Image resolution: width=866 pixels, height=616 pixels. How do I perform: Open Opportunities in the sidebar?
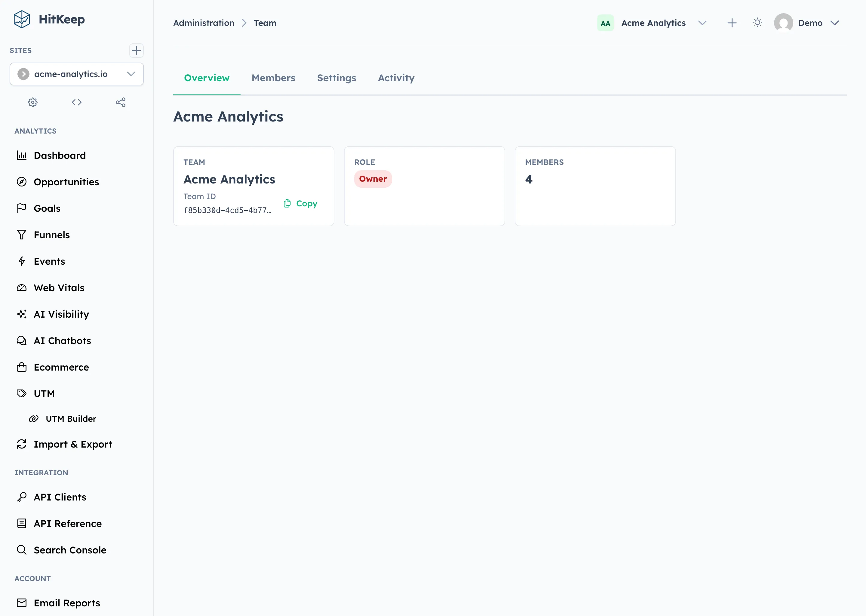(x=77, y=182)
